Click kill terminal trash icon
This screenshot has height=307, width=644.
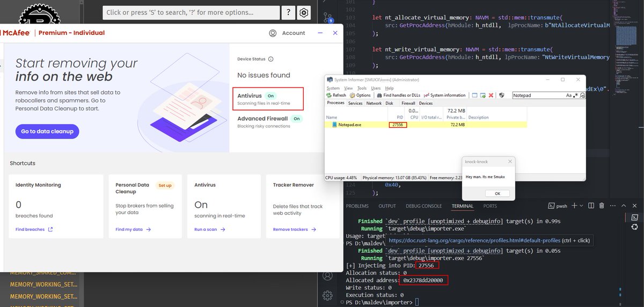click(x=602, y=206)
